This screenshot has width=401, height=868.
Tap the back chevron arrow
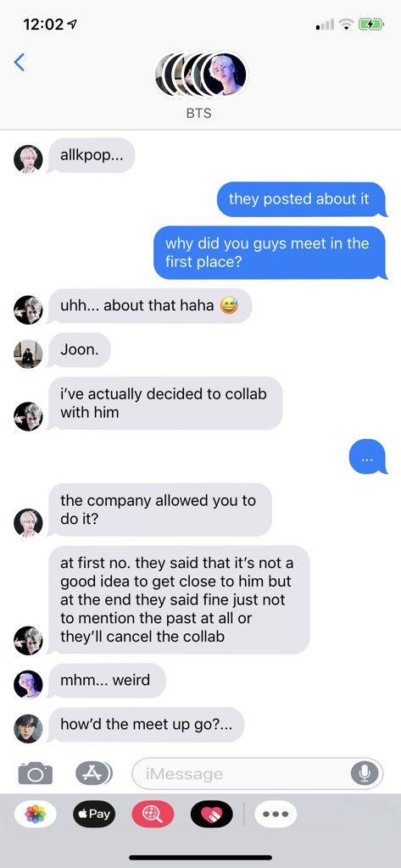19,62
